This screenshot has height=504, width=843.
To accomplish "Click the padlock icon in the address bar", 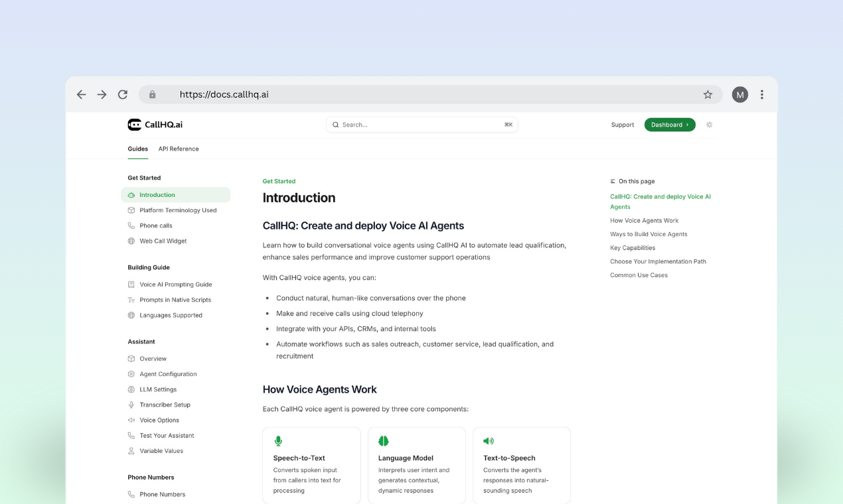I will point(152,95).
